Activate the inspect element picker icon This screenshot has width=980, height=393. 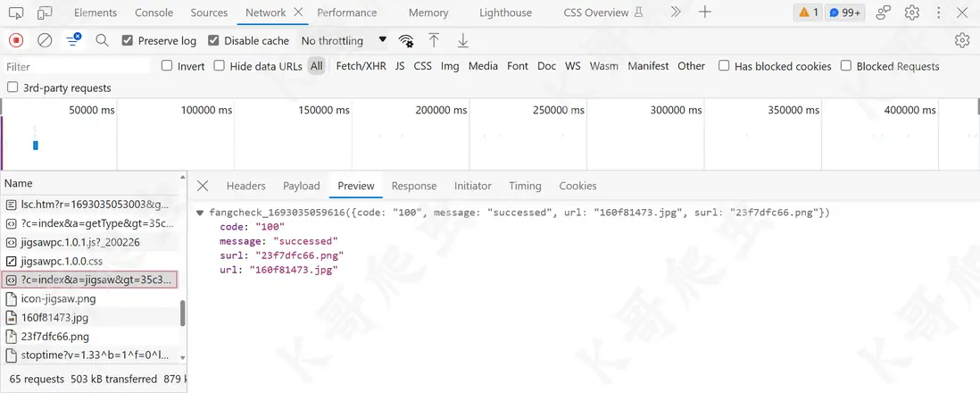point(17,13)
